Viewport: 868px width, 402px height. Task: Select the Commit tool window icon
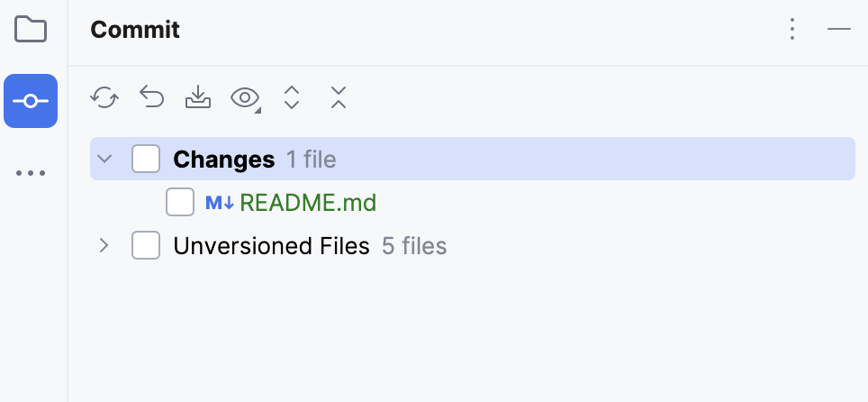click(x=31, y=101)
